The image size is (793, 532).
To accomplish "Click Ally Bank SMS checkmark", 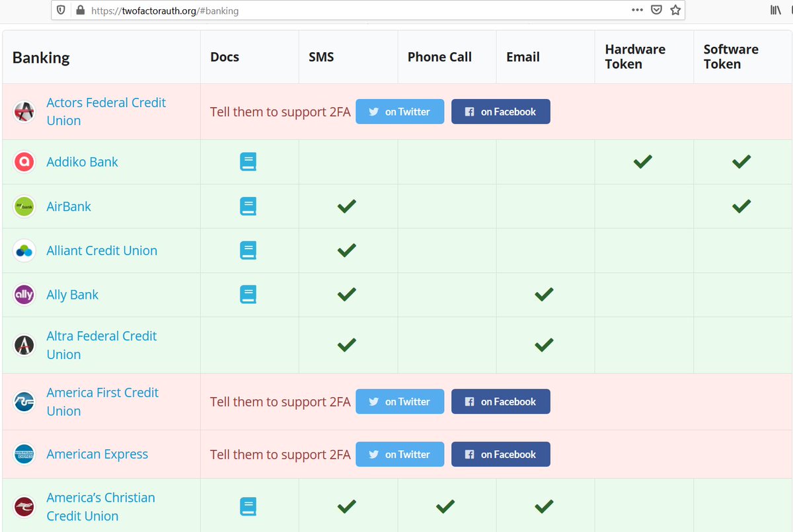I will point(346,294).
